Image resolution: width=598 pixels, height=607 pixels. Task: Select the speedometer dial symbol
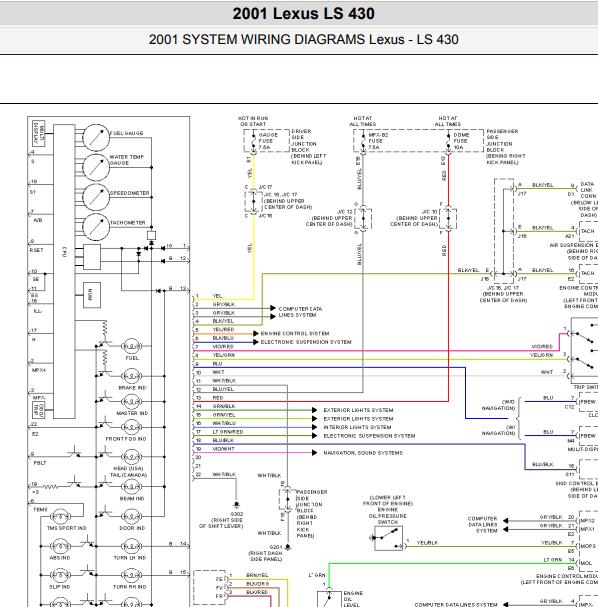(96, 197)
